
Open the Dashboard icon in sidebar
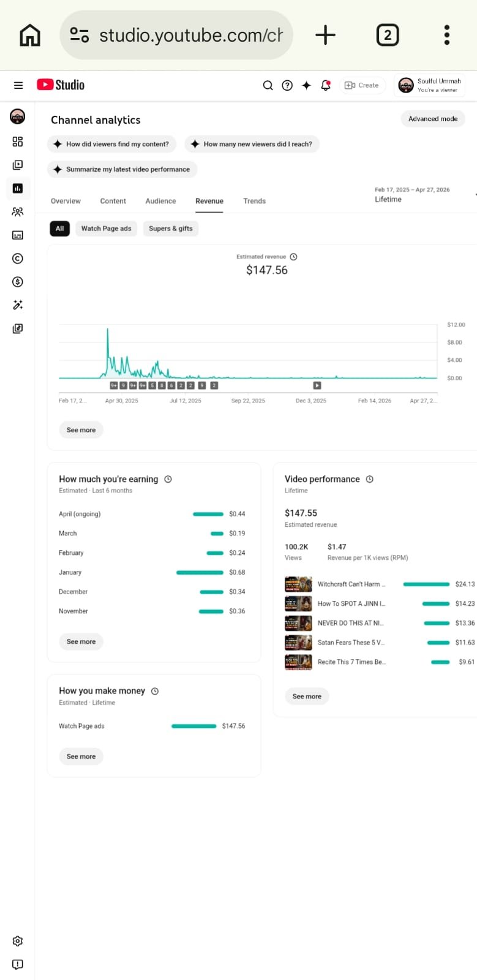tap(18, 141)
